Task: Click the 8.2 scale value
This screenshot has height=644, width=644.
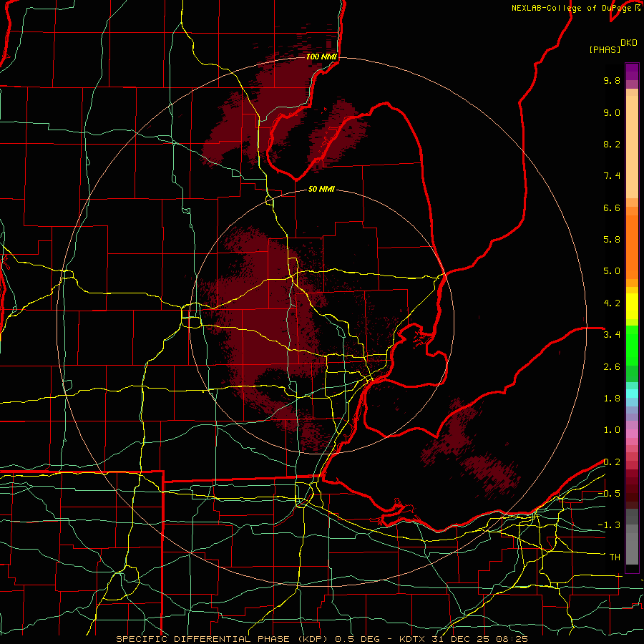Action: [612, 144]
